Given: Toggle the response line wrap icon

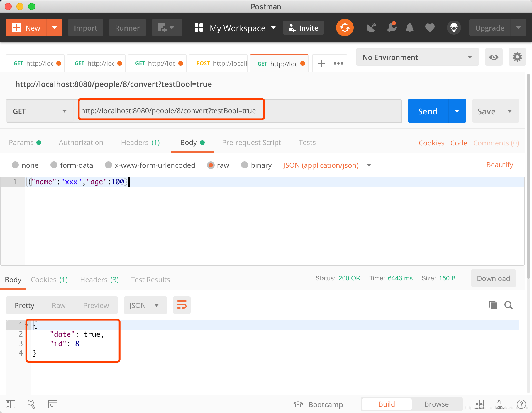Looking at the screenshot, I should (182, 305).
